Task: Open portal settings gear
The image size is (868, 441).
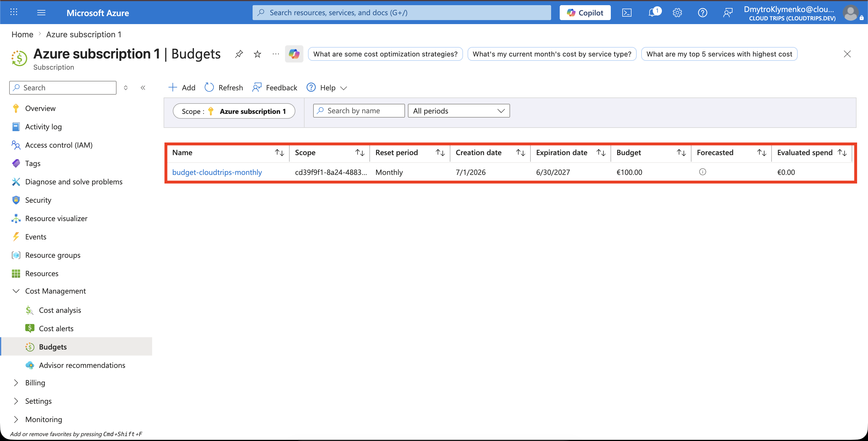Action: tap(677, 13)
